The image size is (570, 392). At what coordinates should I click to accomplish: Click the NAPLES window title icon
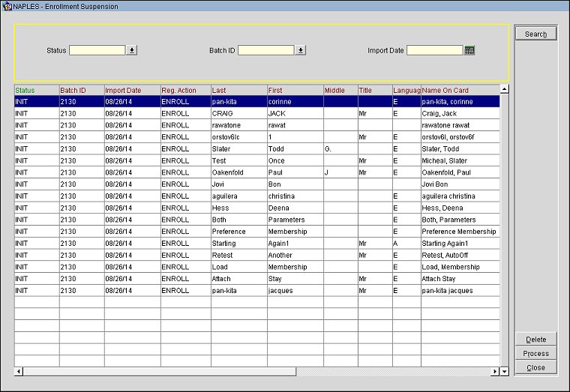7,6
